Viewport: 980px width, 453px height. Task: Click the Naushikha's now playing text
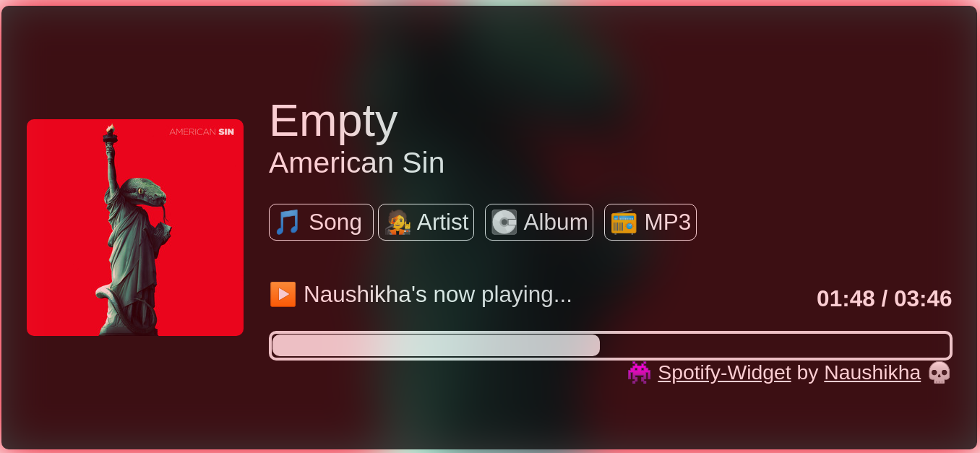click(x=437, y=294)
